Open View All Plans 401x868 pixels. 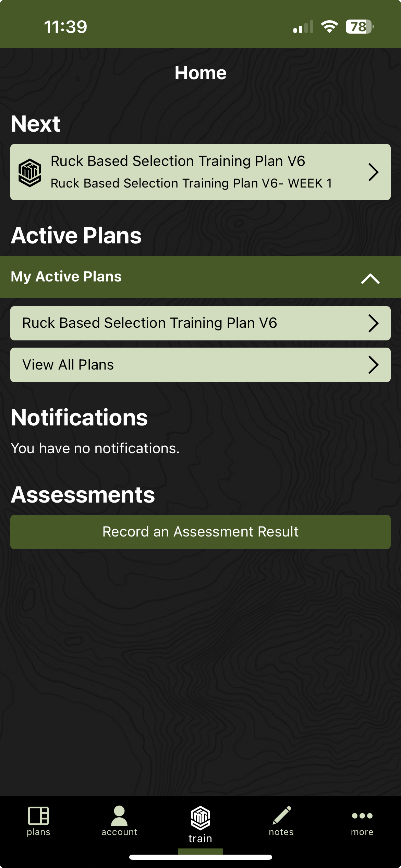pos(68,365)
